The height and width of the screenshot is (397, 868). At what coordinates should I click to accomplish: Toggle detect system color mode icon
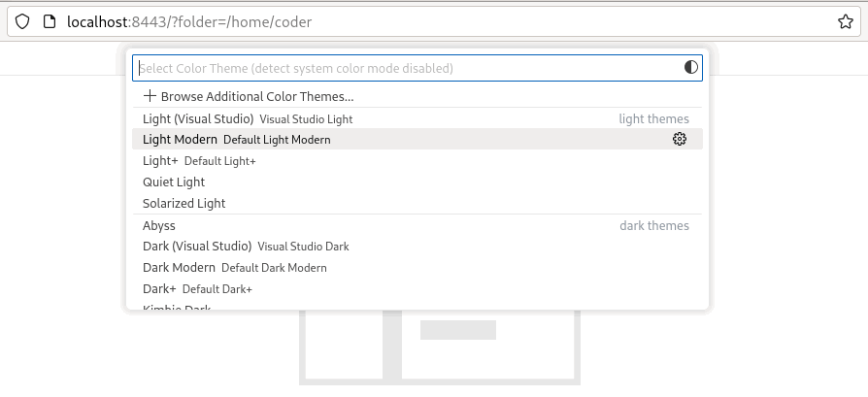pos(691,68)
